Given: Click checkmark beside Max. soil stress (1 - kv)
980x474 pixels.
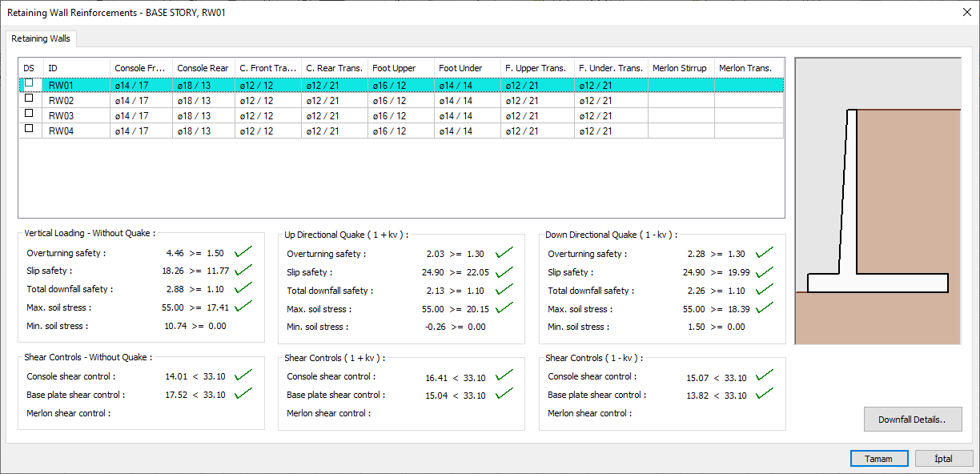Looking at the screenshot, I should 765,308.
